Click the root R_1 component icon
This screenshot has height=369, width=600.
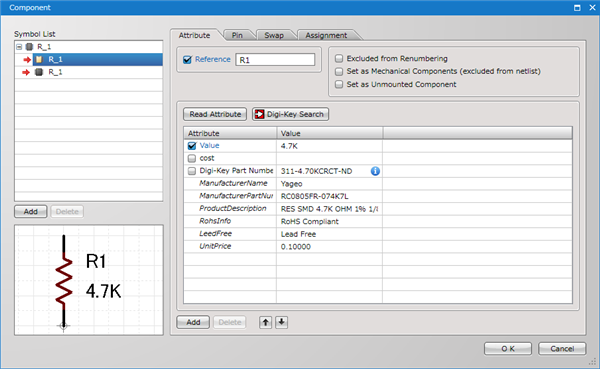pyautogui.click(x=29, y=47)
